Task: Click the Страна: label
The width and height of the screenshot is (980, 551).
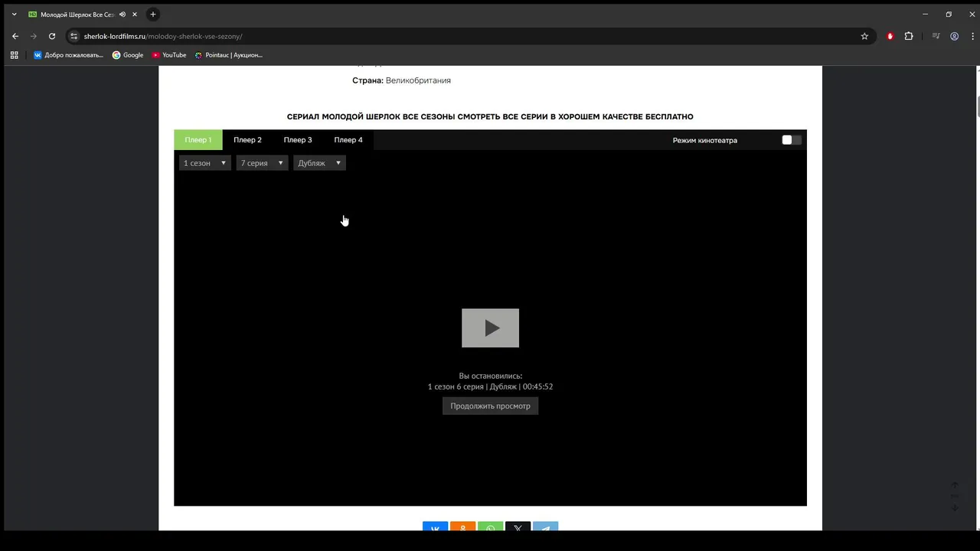Action: [367, 80]
